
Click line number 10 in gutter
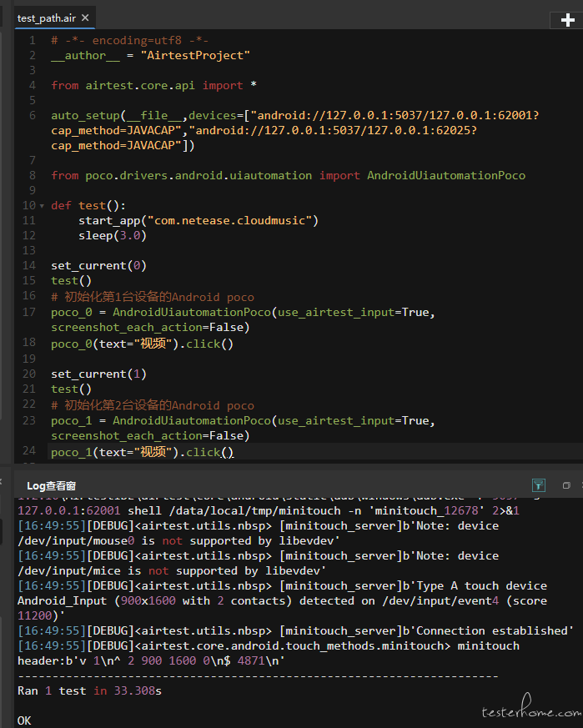click(29, 206)
